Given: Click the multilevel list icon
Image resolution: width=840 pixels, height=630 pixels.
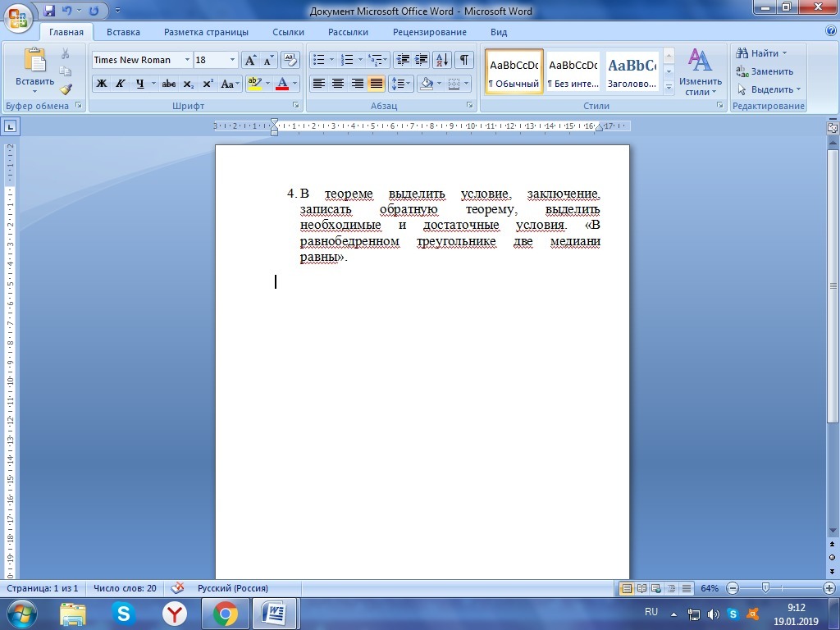Looking at the screenshot, I should tap(376, 59).
